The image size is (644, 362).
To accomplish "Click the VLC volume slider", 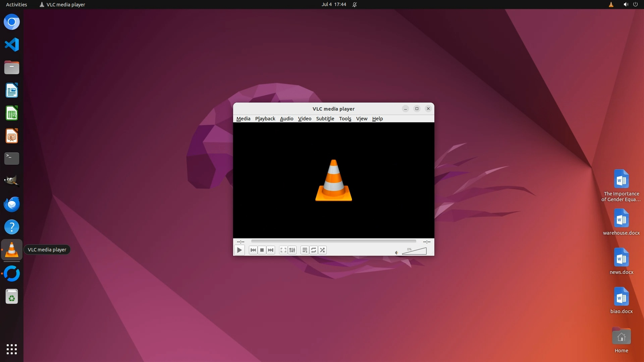I will pos(414,251).
